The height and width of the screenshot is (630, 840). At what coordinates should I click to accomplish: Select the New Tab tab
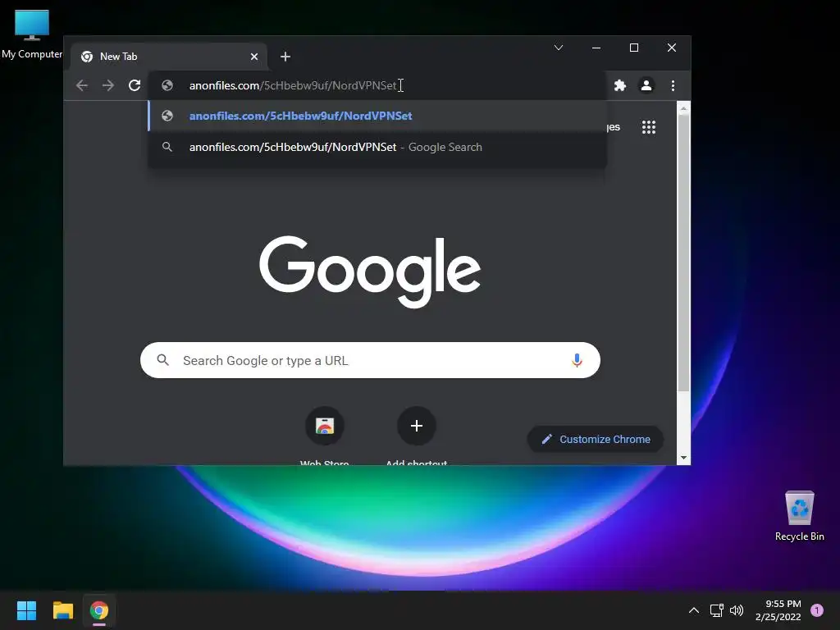168,57
